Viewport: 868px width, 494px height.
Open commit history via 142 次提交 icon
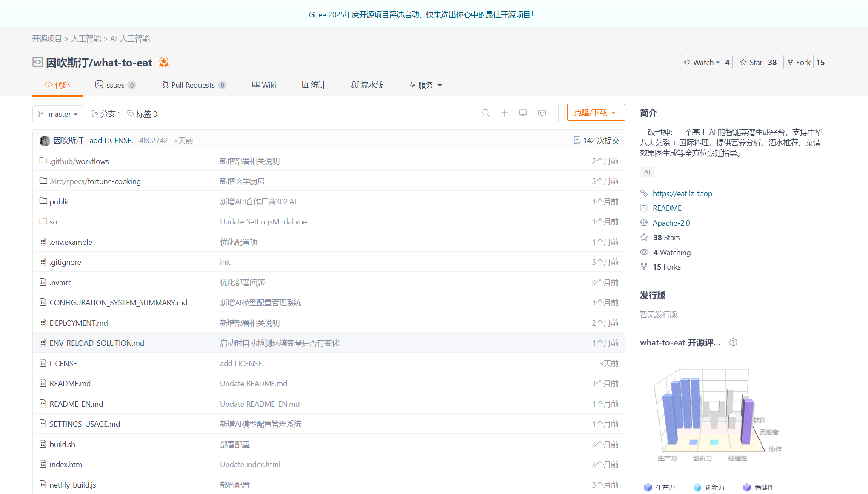577,140
